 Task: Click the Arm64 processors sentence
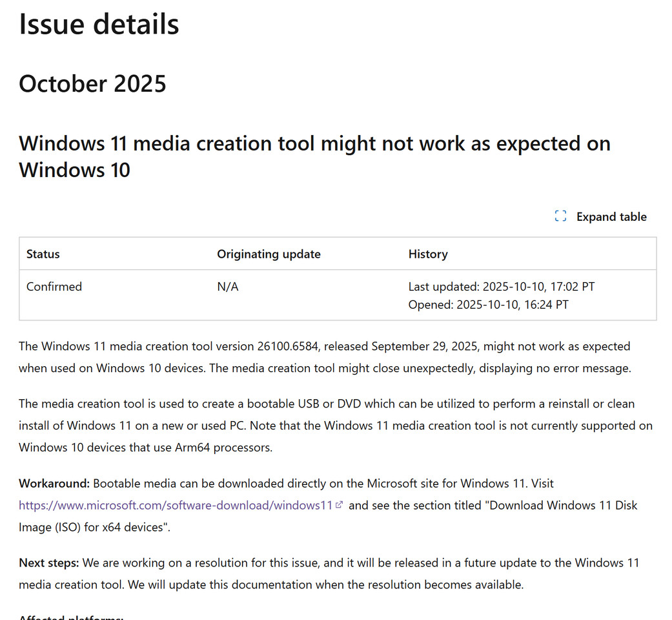(145, 448)
